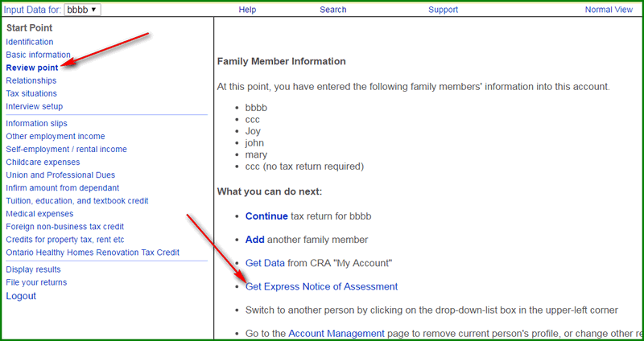Open Information slips section

(x=36, y=124)
